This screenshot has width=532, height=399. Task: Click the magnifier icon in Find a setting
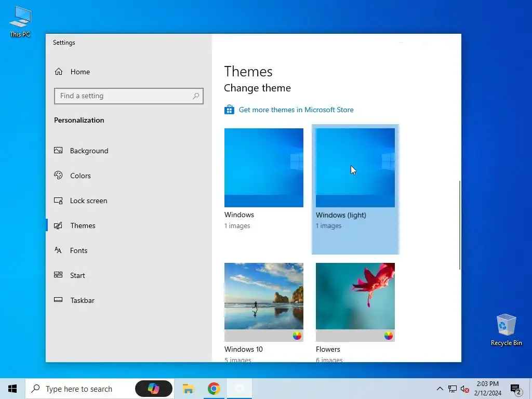coord(196,96)
